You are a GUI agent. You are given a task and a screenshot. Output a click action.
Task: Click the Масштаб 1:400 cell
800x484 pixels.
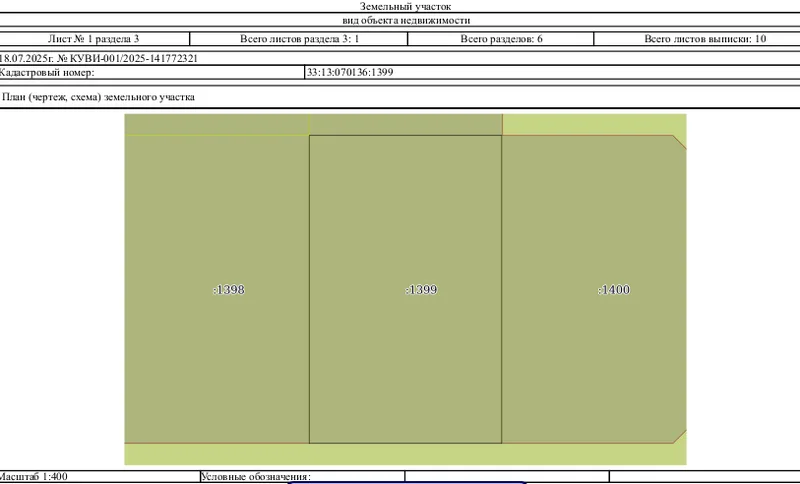pos(99,477)
